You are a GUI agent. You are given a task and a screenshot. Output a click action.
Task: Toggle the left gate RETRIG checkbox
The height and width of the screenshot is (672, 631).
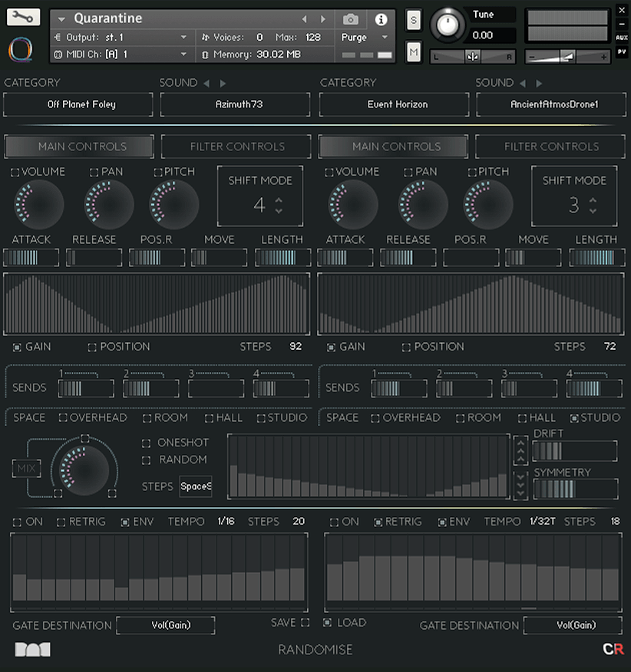coord(61,522)
